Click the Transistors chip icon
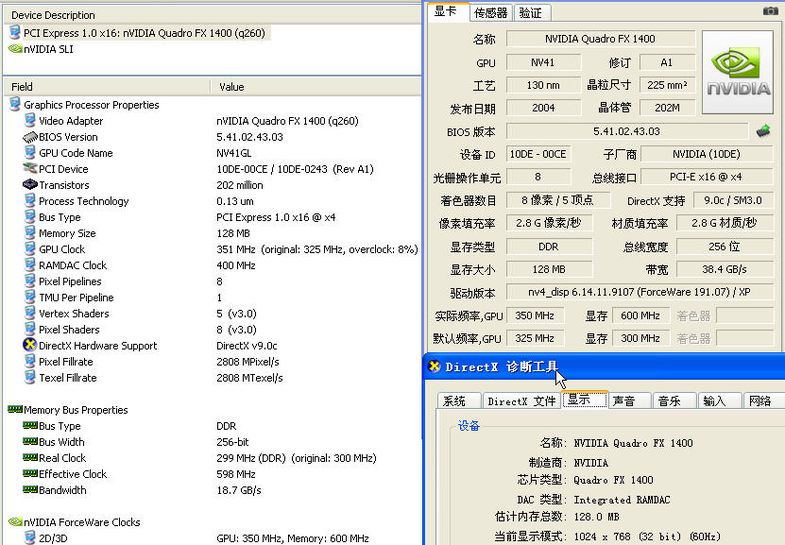This screenshot has height=545, width=785. point(30,185)
